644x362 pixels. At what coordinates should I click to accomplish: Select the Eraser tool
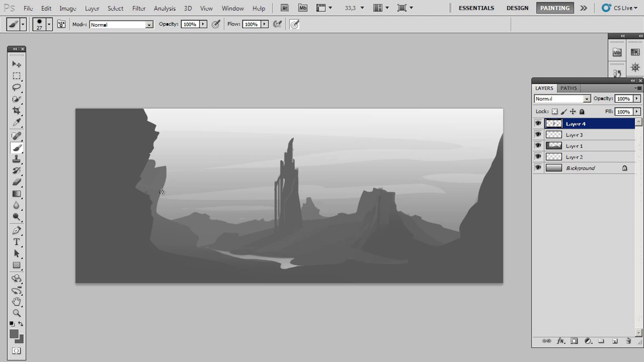[16, 182]
